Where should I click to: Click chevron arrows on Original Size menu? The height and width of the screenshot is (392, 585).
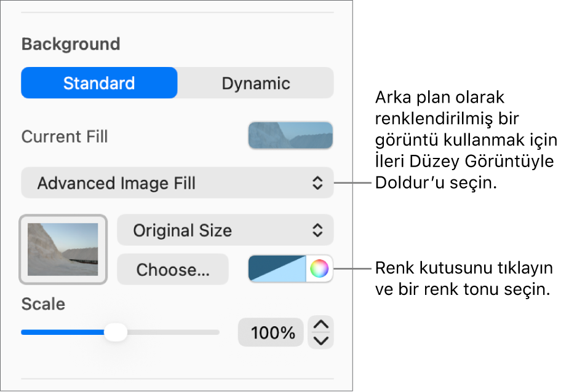coord(317,230)
